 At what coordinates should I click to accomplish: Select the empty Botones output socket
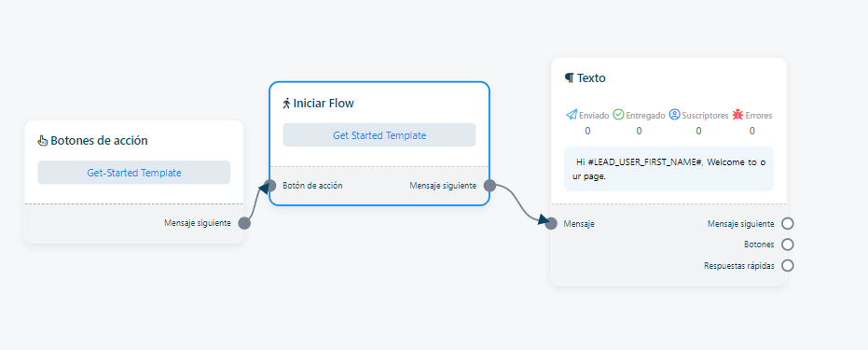[787, 245]
